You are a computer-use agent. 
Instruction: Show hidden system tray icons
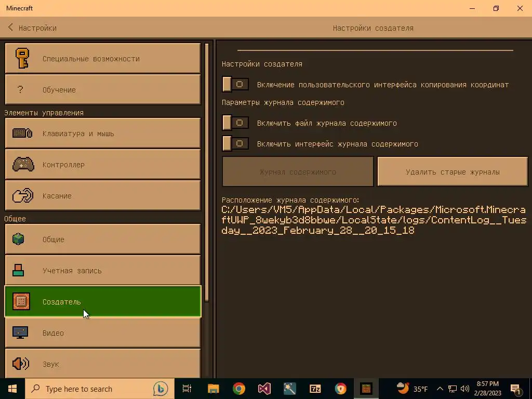[440, 389]
